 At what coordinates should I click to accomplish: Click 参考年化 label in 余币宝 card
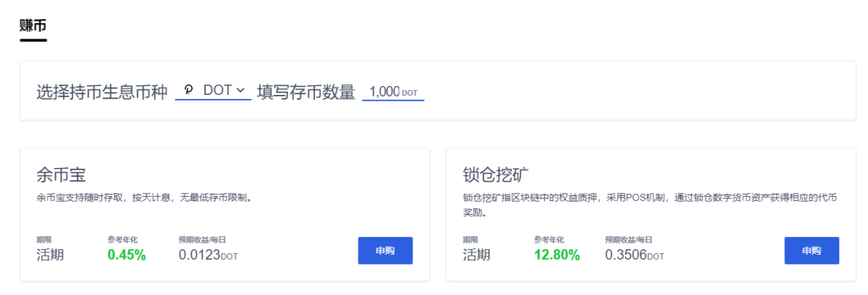[x=122, y=240]
